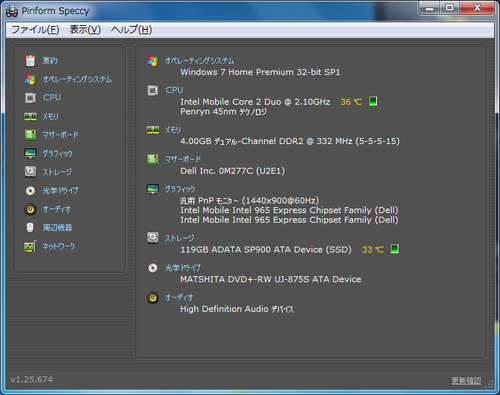Click the Intel Mobile Core 2 Duo text
Screen dimensions: 500x395
point(255,102)
